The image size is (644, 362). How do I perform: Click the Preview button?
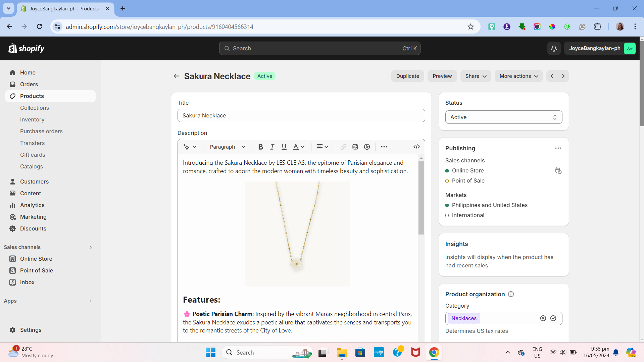tap(442, 76)
